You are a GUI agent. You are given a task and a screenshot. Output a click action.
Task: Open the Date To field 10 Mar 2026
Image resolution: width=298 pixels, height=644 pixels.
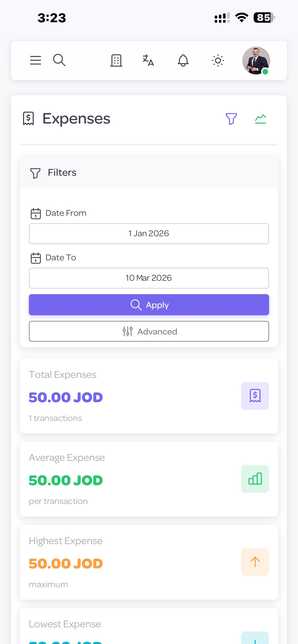coord(149,278)
